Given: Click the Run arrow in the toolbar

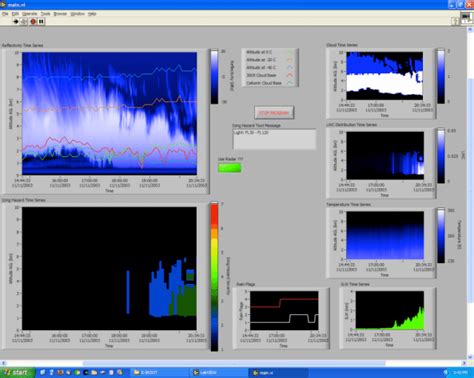Looking at the screenshot, I should [16, 22].
